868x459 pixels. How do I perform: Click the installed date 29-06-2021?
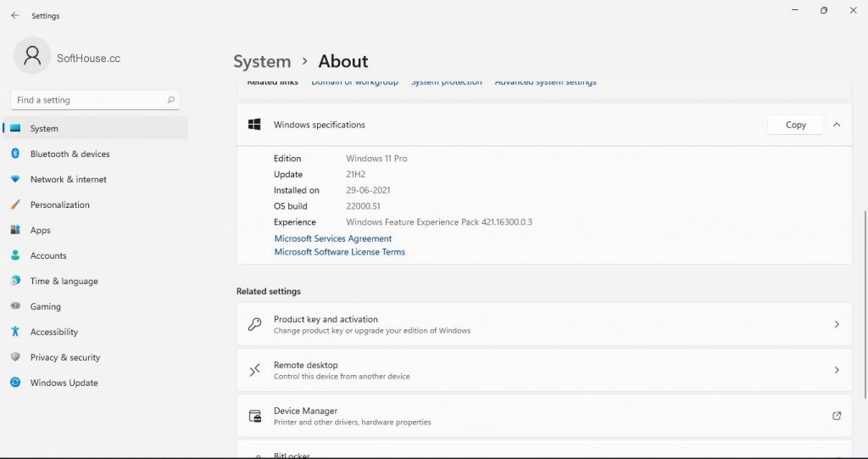[368, 190]
